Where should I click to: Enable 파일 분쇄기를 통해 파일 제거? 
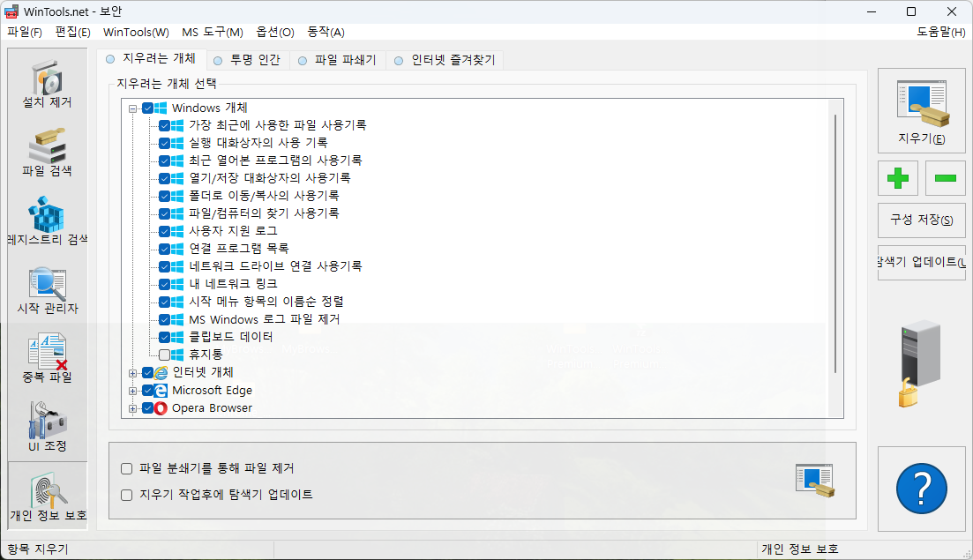127,468
